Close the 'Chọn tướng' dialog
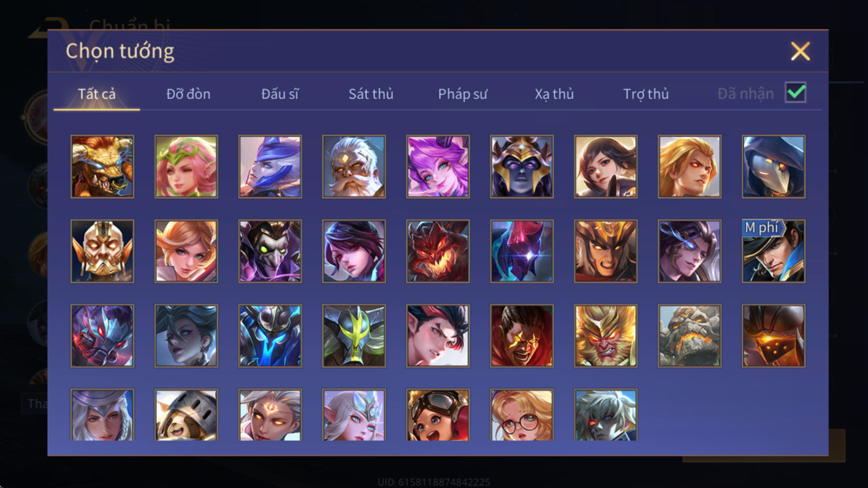868x488 pixels. [x=800, y=51]
